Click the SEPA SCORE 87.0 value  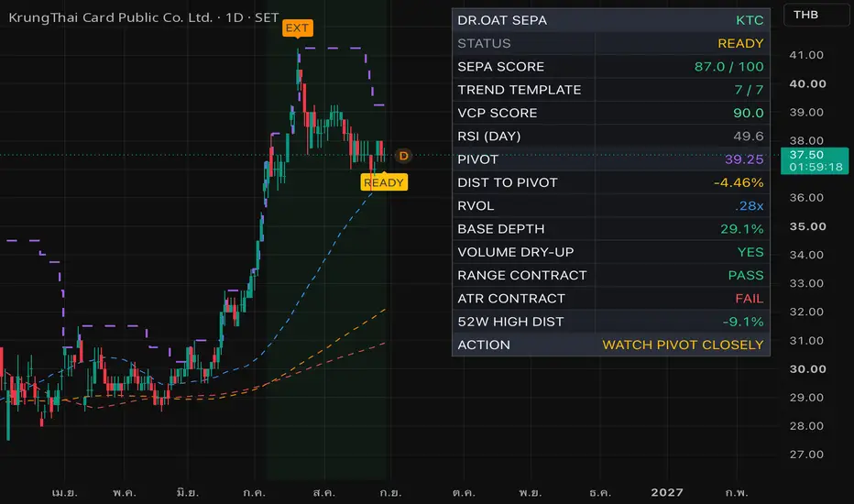click(x=728, y=67)
